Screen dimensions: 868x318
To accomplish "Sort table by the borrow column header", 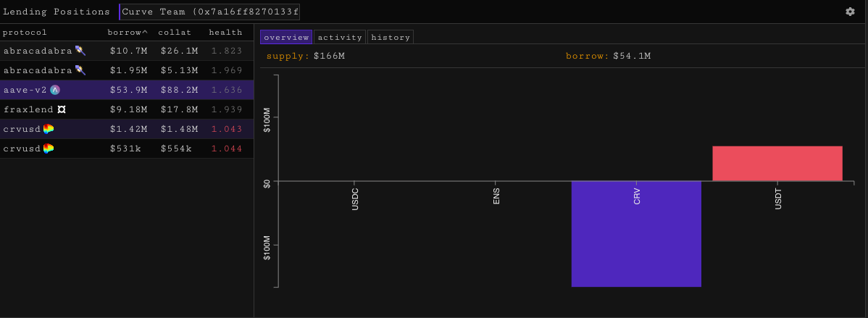I will pos(128,33).
